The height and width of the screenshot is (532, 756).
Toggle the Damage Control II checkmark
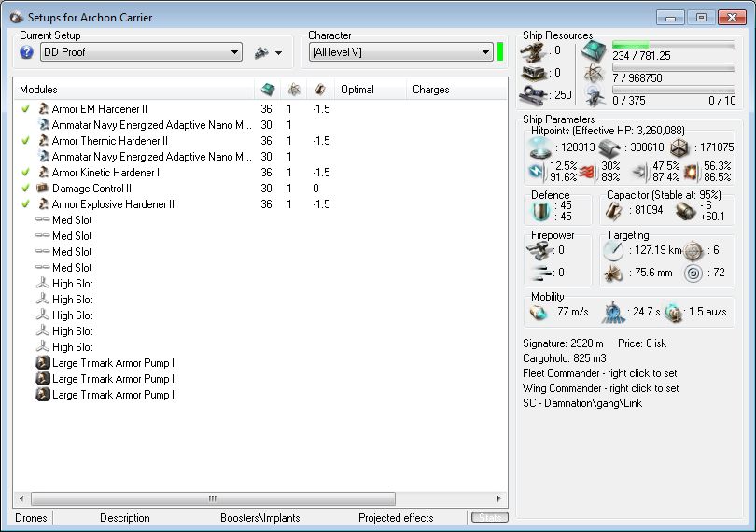(26, 189)
